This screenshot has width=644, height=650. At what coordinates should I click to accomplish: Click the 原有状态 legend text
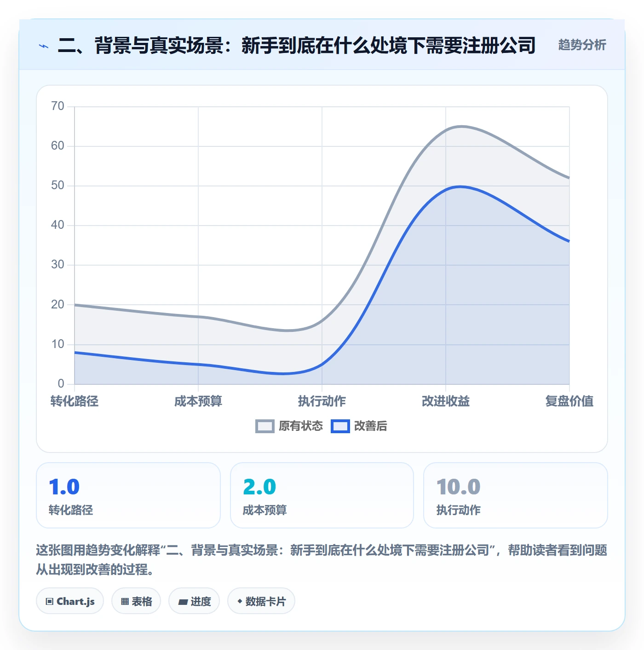[x=301, y=426]
